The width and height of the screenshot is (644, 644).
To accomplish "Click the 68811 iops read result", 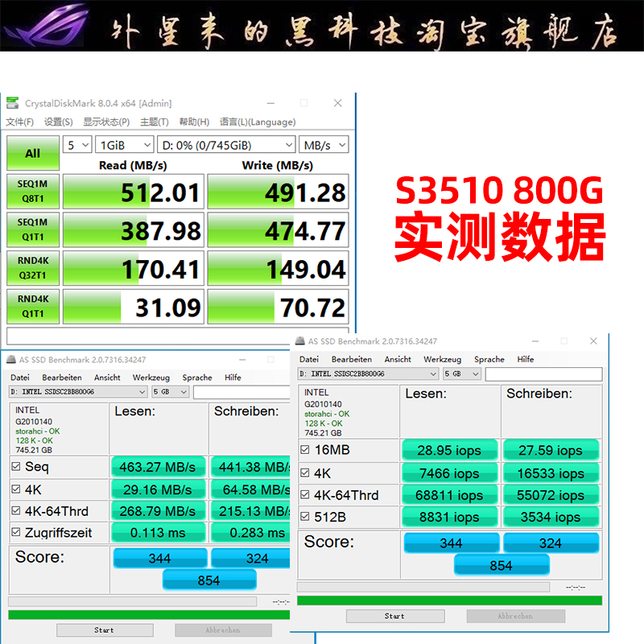I will pos(450,495).
